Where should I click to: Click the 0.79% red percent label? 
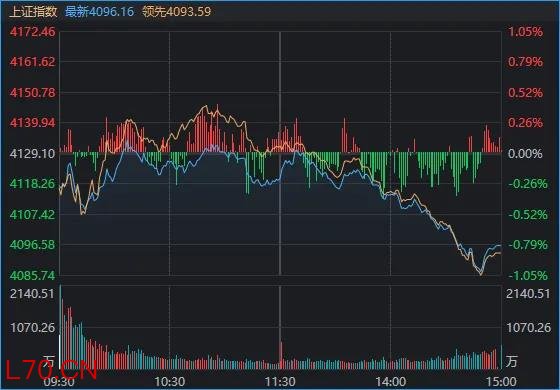click(x=525, y=62)
